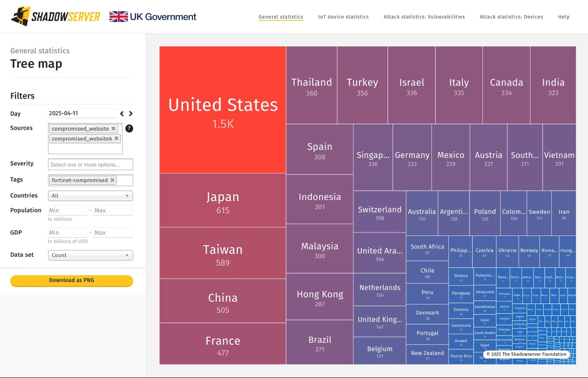Click the Shadowserver logo

55,16
